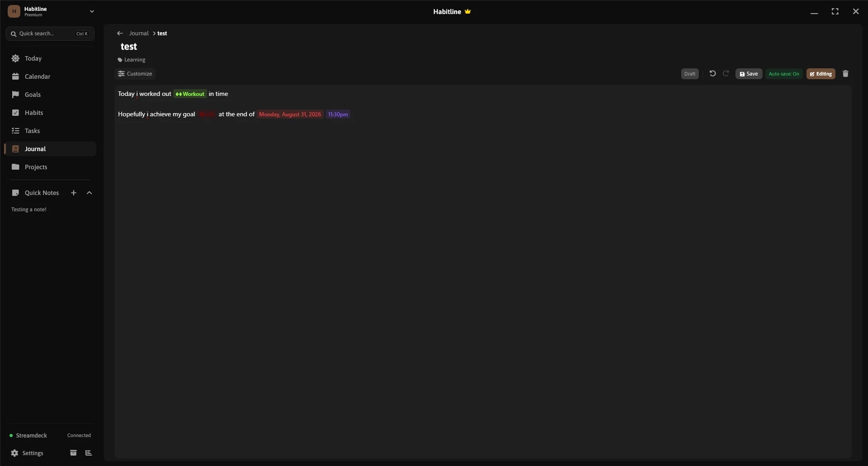Close the Habitline window
This screenshot has height=466, width=868.
[x=856, y=12]
